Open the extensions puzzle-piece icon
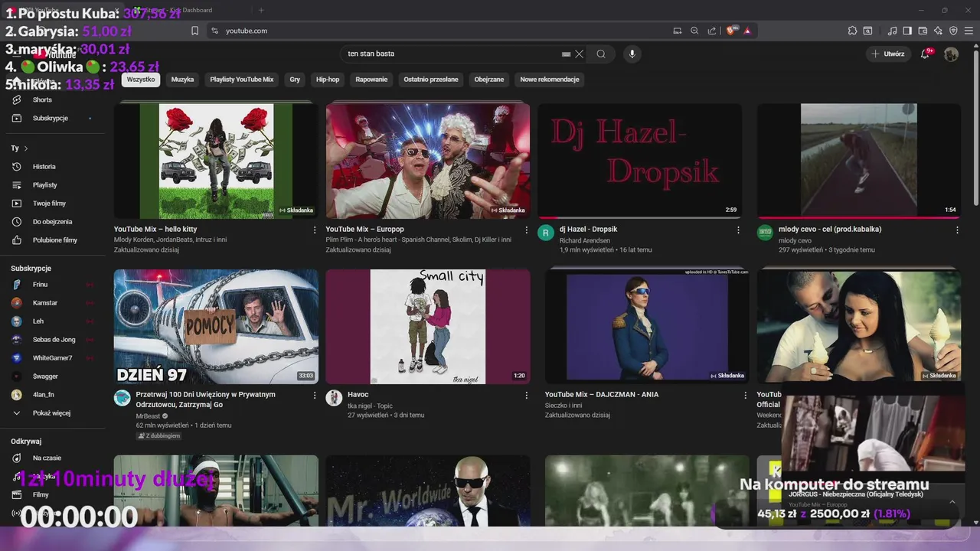Screen dimensions: 980x551 [x=852, y=31]
